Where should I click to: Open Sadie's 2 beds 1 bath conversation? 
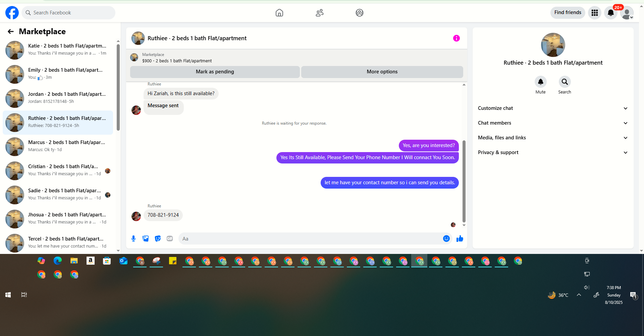tap(58, 195)
